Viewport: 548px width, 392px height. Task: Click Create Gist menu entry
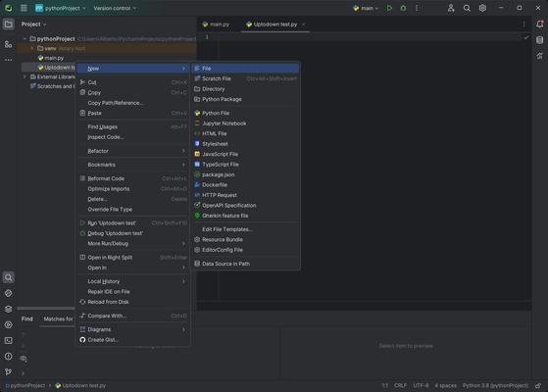[x=132, y=340]
